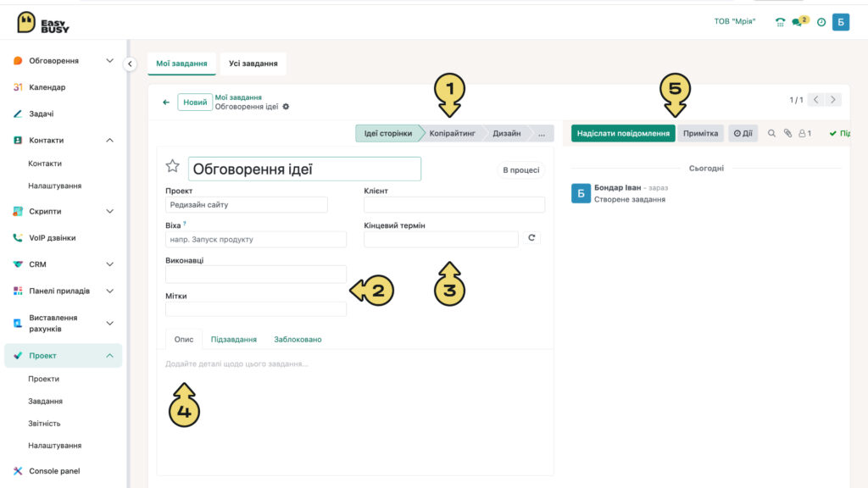This screenshot has height=488, width=868.
Task: Open Проекти under Проект menu
Action: point(44,379)
